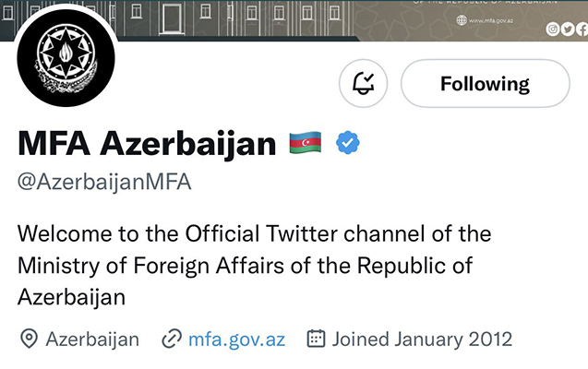This screenshot has height=369, width=588.
Task: Click the Azerbaijan location text
Action: 92,339
